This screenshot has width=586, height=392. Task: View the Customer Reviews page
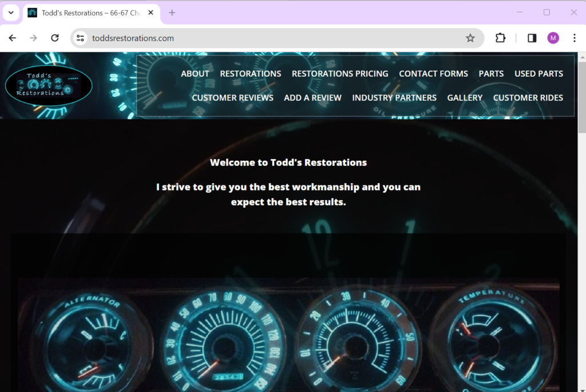point(232,97)
